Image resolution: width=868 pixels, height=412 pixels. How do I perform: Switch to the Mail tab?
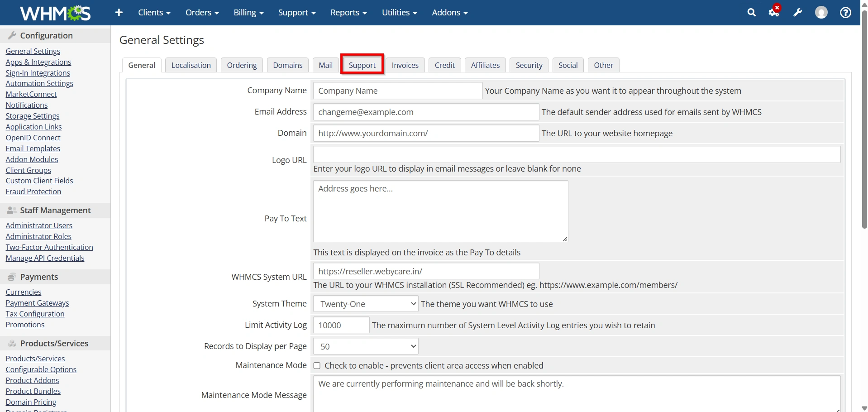325,65
